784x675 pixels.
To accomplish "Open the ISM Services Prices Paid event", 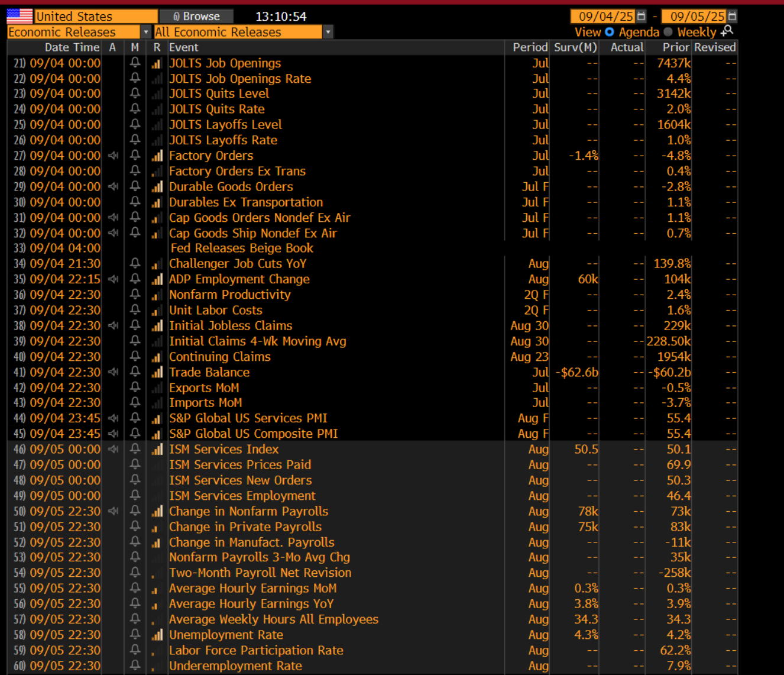I will pos(240,464).
